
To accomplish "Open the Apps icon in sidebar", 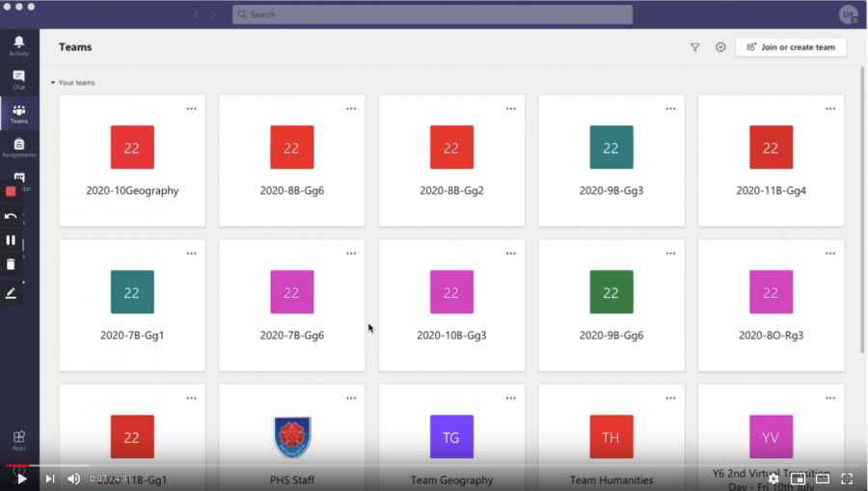I will pyautogui.click(x=18, y=440).
